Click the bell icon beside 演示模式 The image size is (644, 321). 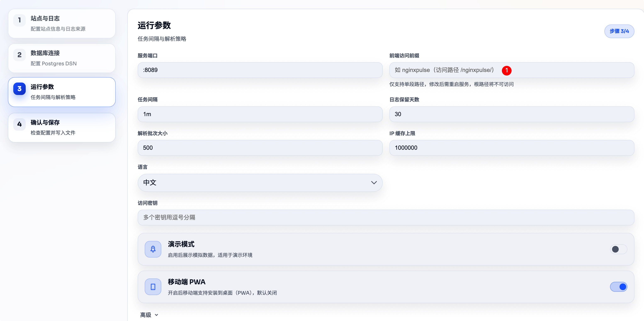pos(153,249)
